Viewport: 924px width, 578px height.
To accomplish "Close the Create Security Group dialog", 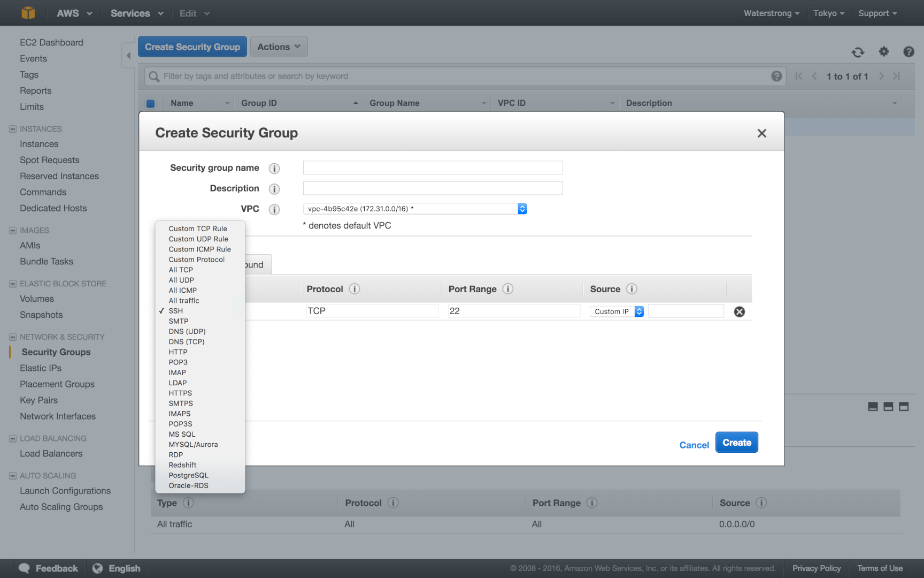I will (762, 133).
